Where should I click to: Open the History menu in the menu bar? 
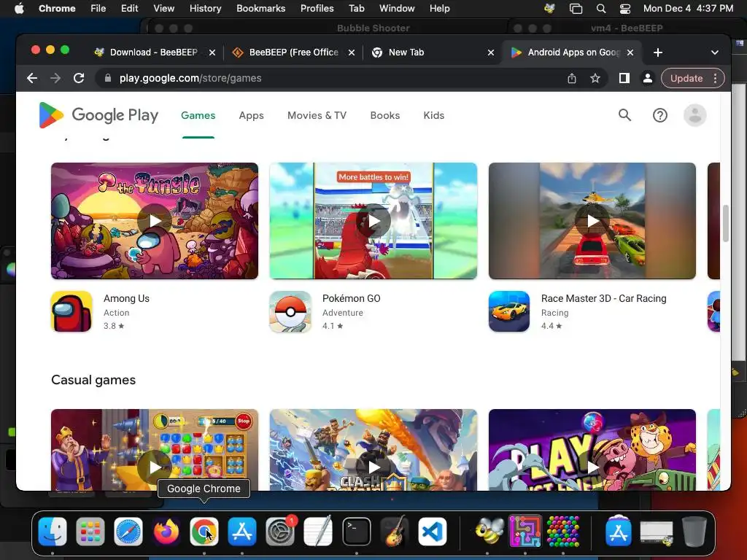click(x=205, y=9)
